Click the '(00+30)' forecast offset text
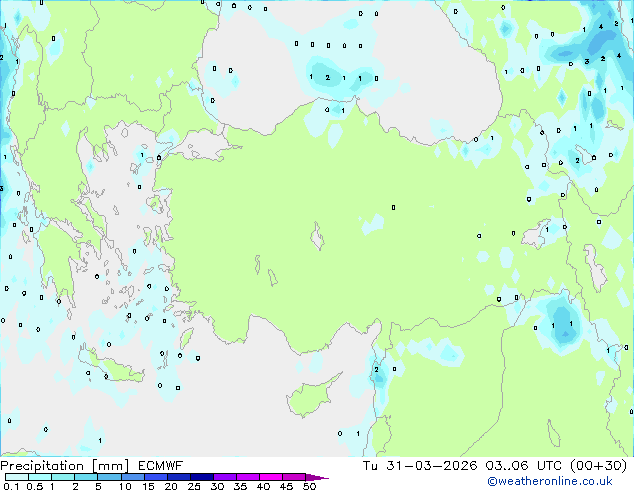The image size is (634, 490). pos(598,466)
